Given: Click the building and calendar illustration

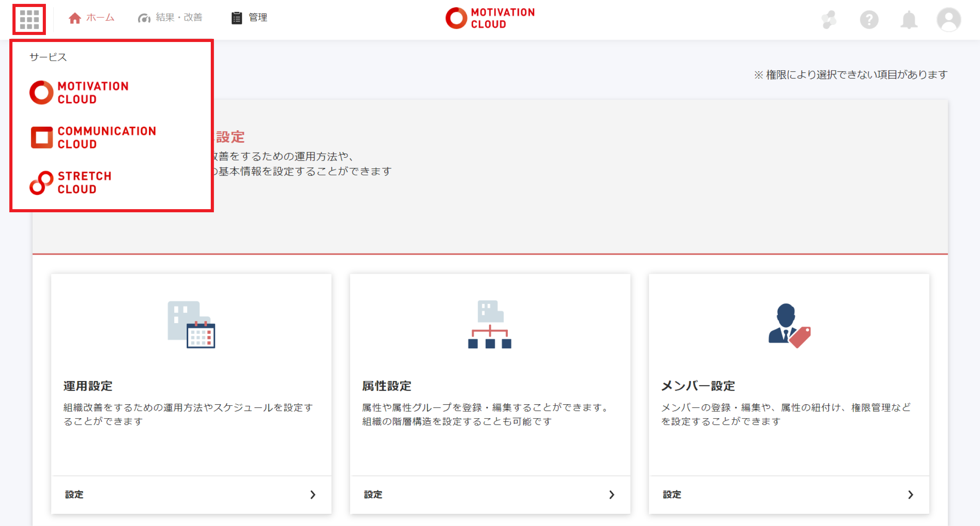Looking at the screenshot, I should point(191,324).
